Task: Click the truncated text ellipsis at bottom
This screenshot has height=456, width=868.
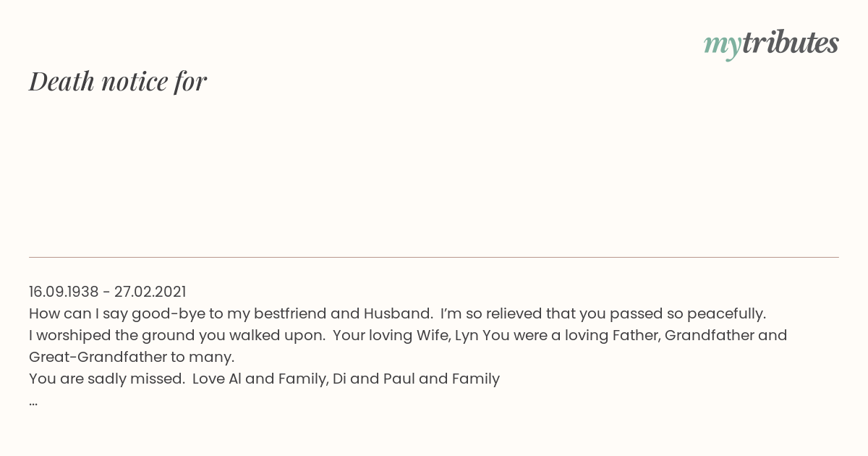Action: pyautogui.click(x=33, y=401)
